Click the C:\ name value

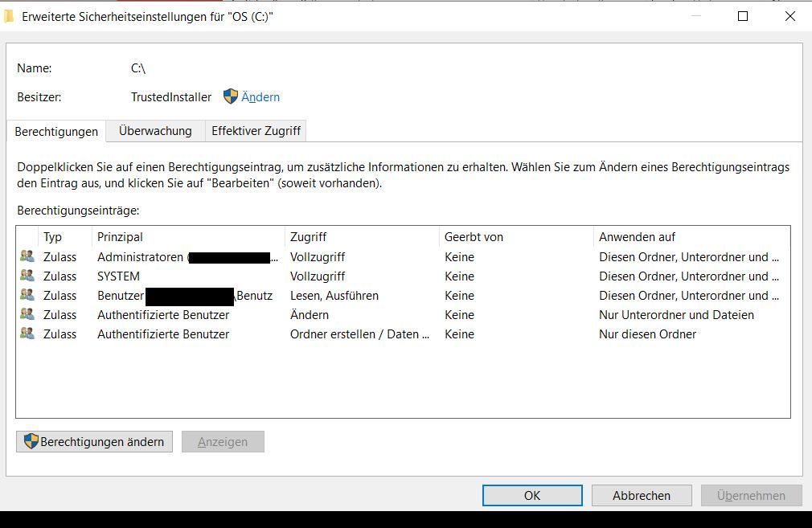[x=138, y=68]
